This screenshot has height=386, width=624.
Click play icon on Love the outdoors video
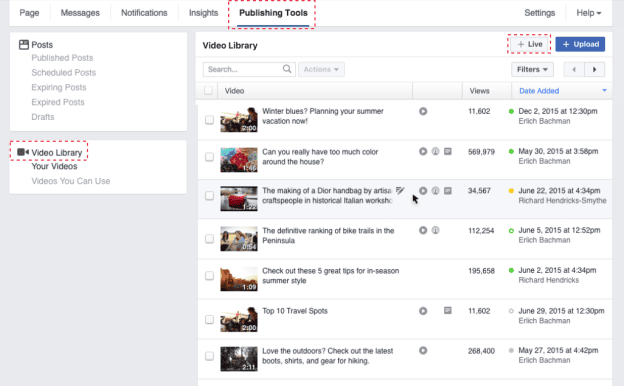pyautogui.click(x=423, y=351)
